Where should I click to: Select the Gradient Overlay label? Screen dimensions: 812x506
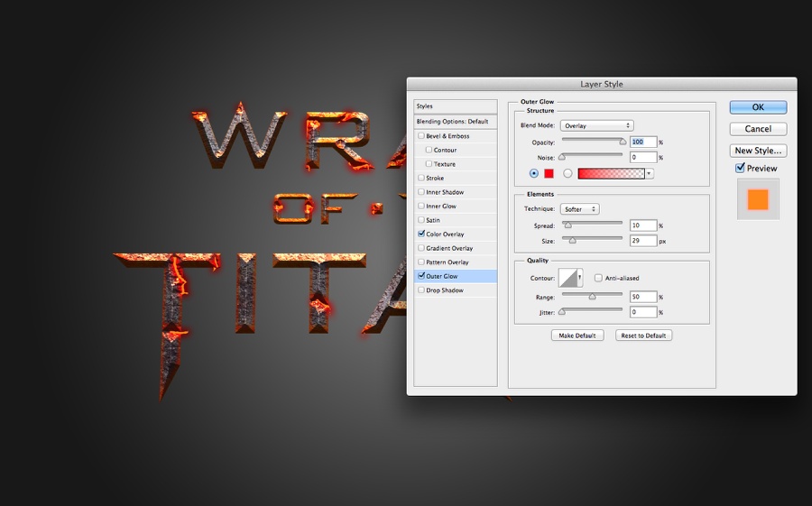tap(449, 248)
